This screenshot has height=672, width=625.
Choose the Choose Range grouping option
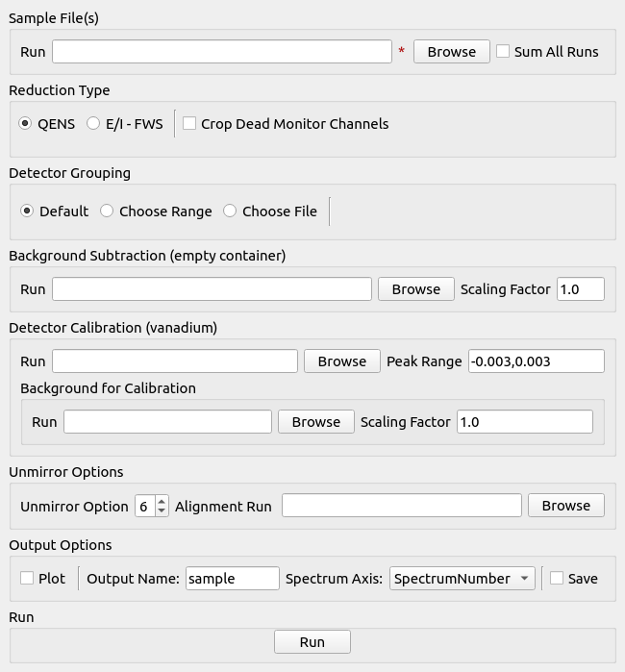107,212
